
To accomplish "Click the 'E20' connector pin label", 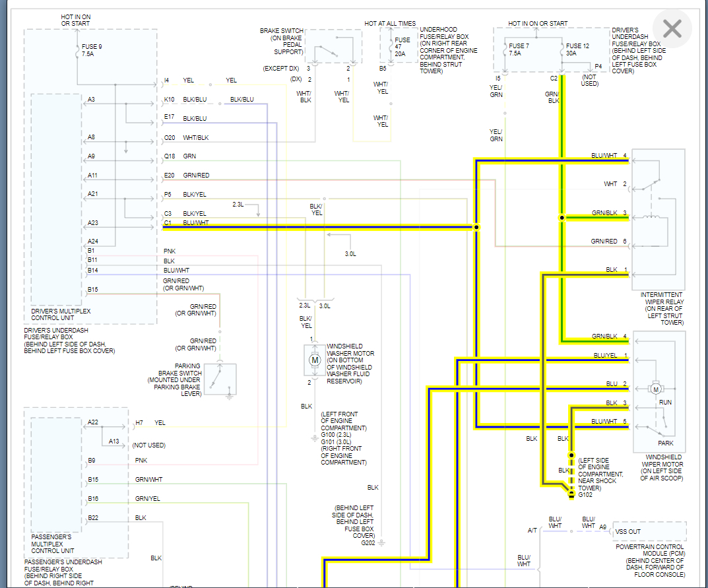I will (x=170, y=176).
